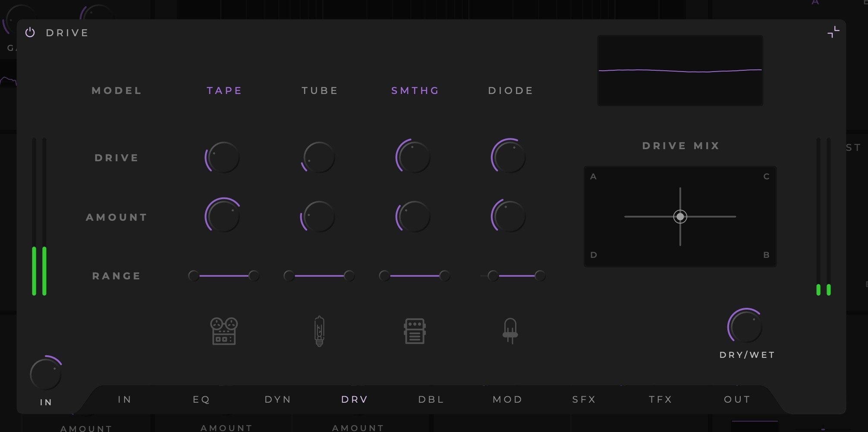Switch to the EQ tab
This screenshot has height=432, width=868.
click(201, 399)
